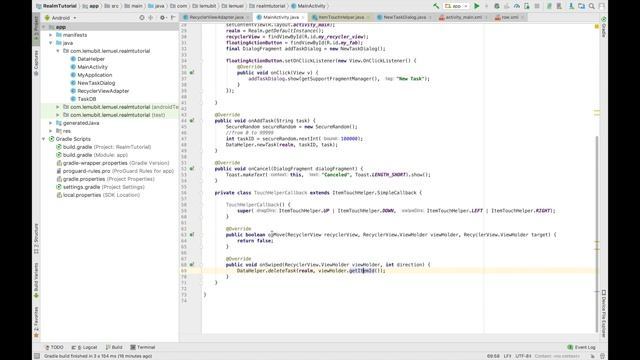
Task: Click the hammer Make Project icon
Action: 436,6
